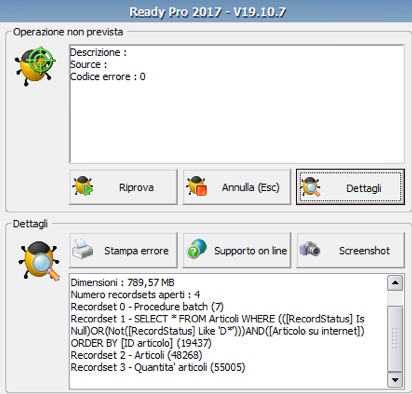Select 'Numero recordsets aperti : 4' line
This screenshot has width=412, height=394.
pyautogui.click(x=135, y=295)
